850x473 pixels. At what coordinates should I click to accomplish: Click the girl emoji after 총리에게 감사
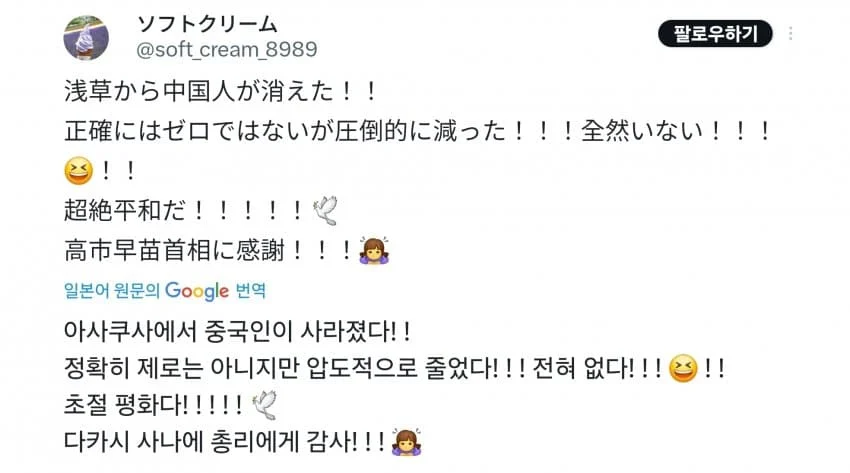point(406,442)
